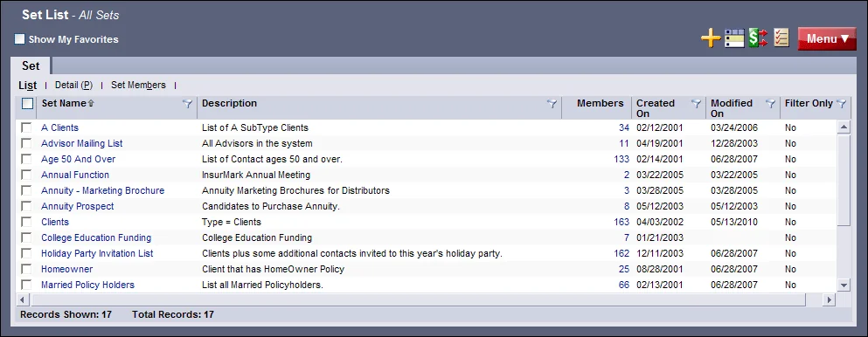The width and height of the screenshot is (868, 337).
Task: Check the box for Annuity - Marketing Brochure
Action: pos(26,190)
